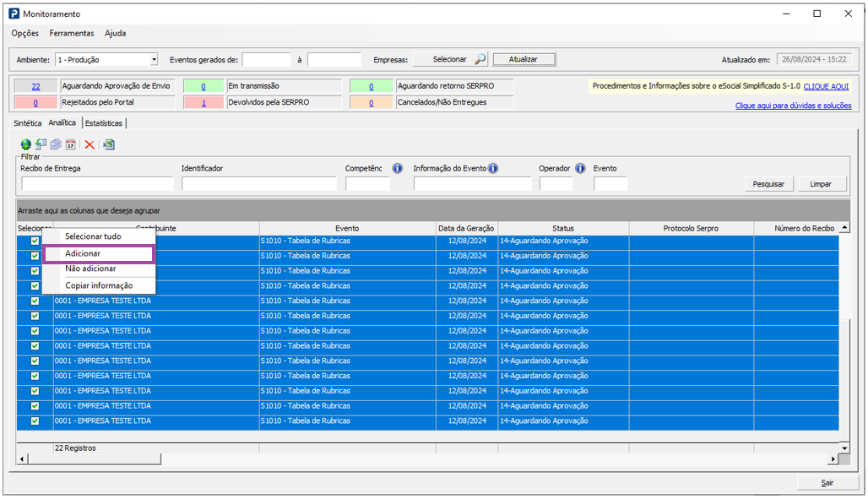Screen dimensions: 868x499
Task: Click the horizontal scrollbar thumb
Action: pyautogui.click(x=95, y=459)
